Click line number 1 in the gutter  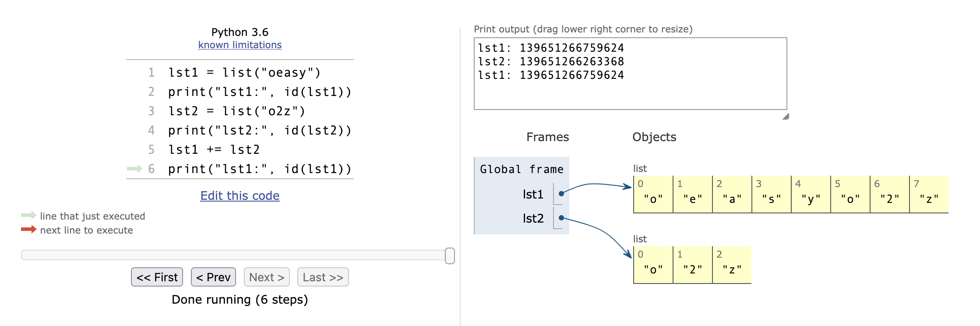pyautogui.click(x=151, y=72)
